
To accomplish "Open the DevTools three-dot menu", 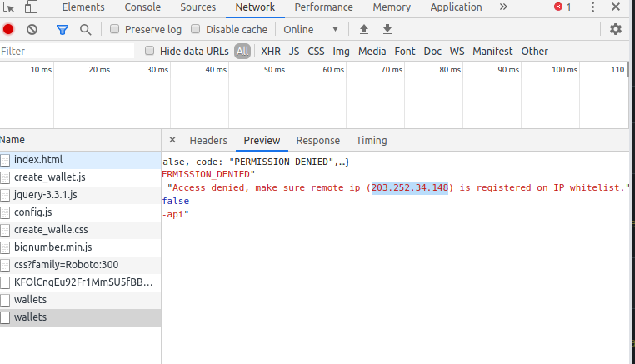I will pyautogui.click(x=592, y=7).
